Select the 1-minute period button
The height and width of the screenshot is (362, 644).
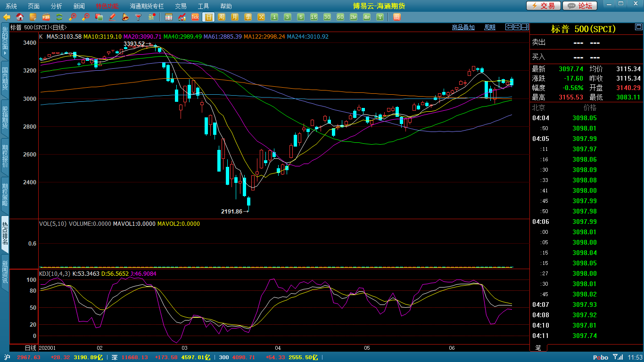pyautogui.click(x=274, y=17)
